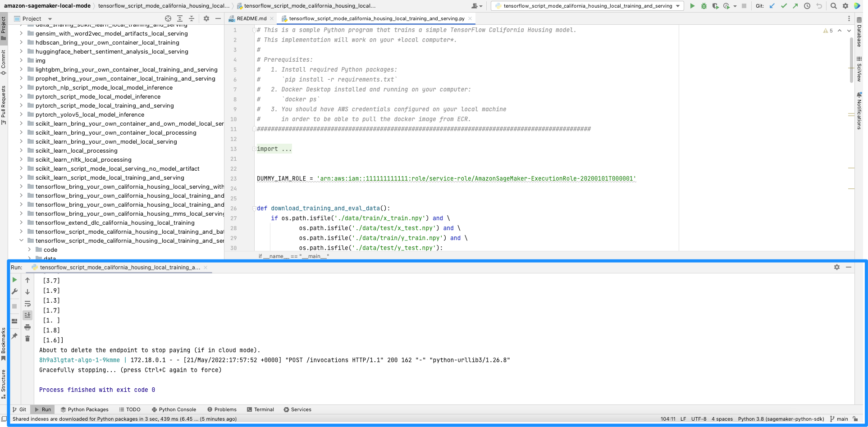Image resolution: width=868 pixels, height=427 pixels.
Task: Push commits using the Git green arrow
Action: pos(795,6)
